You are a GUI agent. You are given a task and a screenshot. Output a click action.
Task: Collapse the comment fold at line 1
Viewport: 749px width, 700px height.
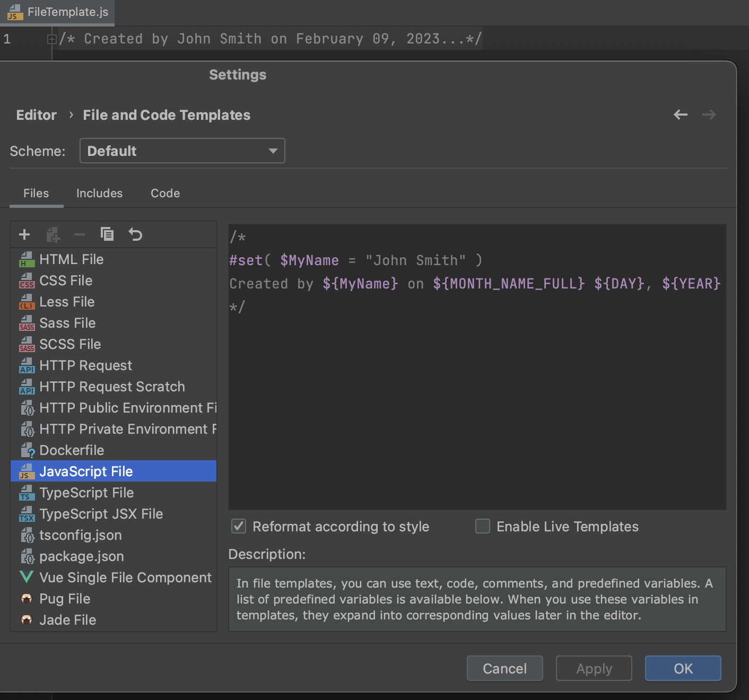click(x=51, y=38)
